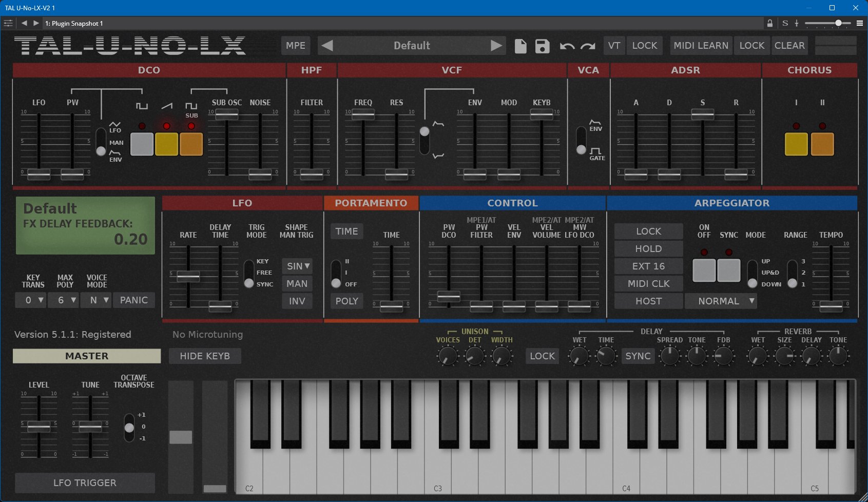Click the MIDI LEARN button
Screen dimensions: 868x502
[x=701, y=46]
